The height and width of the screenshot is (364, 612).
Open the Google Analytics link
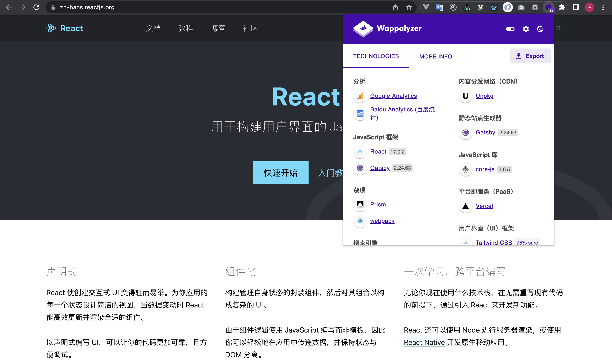393,96
